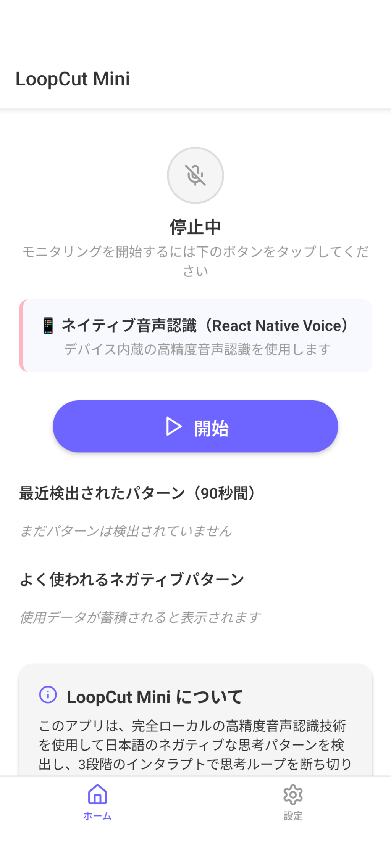
Task: Tap the play triangle icon in 開始
Action: click(x=174, y=426)
